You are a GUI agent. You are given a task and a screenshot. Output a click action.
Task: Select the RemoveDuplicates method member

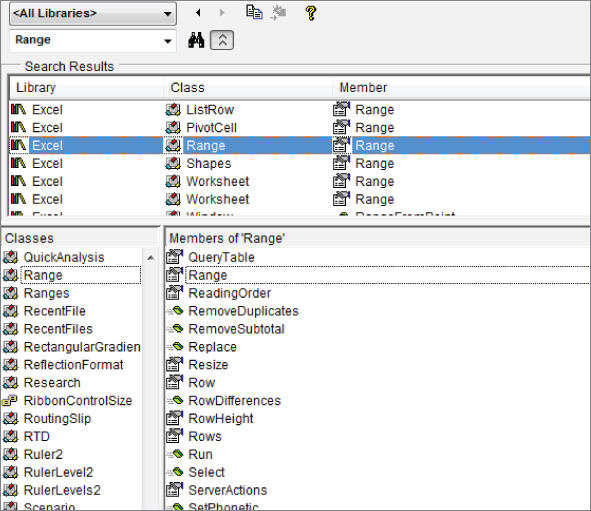(x=243, y=311)
